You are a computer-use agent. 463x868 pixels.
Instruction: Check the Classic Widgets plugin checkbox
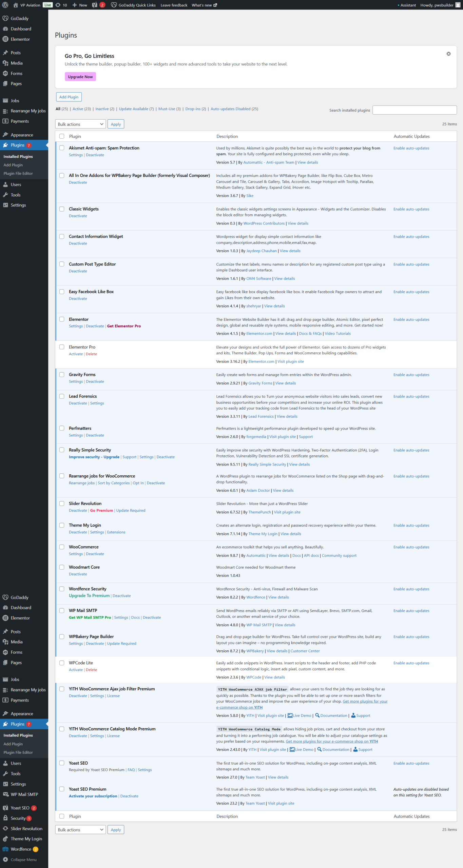(x=62, y=209)
